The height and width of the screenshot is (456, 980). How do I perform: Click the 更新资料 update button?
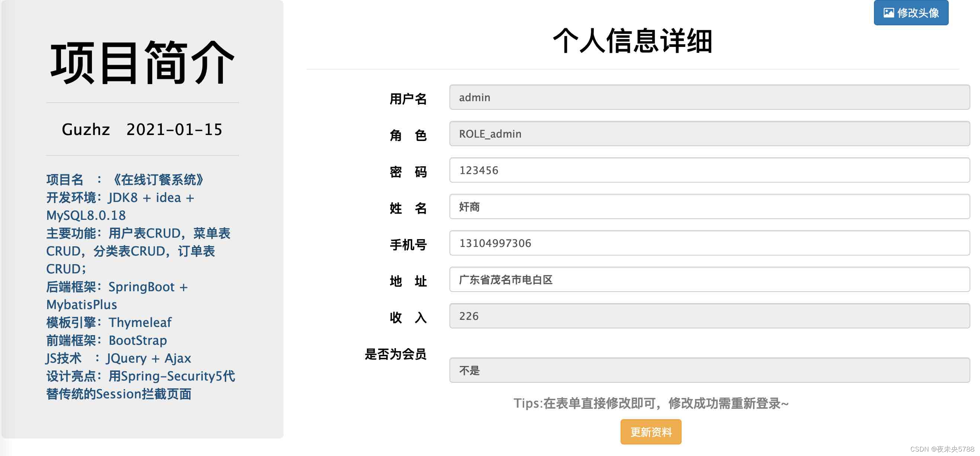tap(651, 432)
